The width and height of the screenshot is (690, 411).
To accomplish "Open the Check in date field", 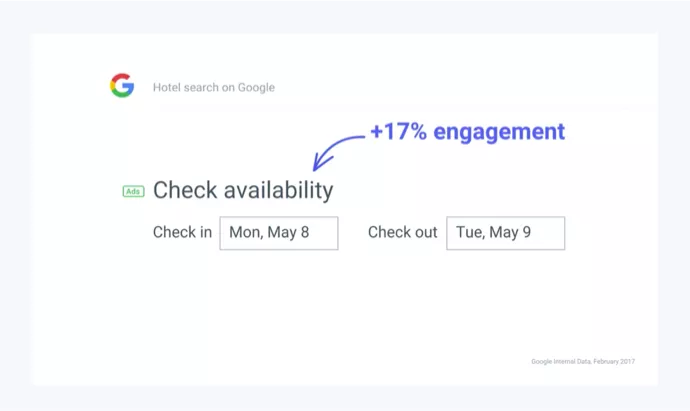I will [x=279, y=233].
